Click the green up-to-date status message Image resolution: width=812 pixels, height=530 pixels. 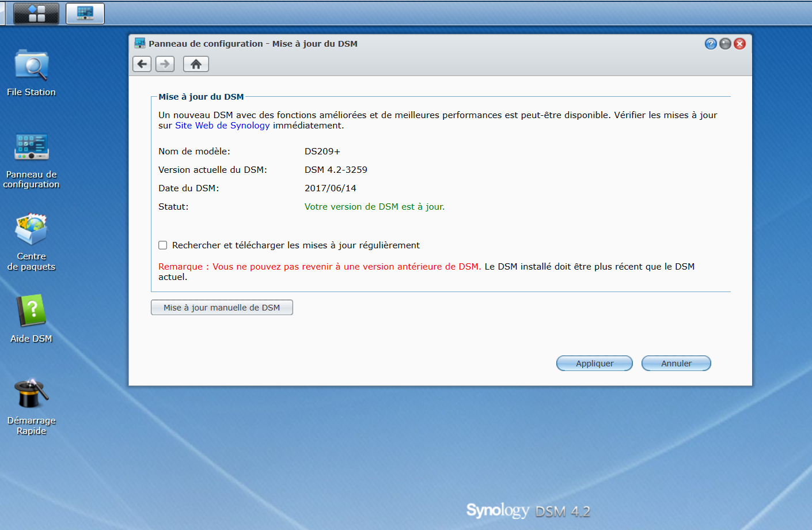point(374,207)
